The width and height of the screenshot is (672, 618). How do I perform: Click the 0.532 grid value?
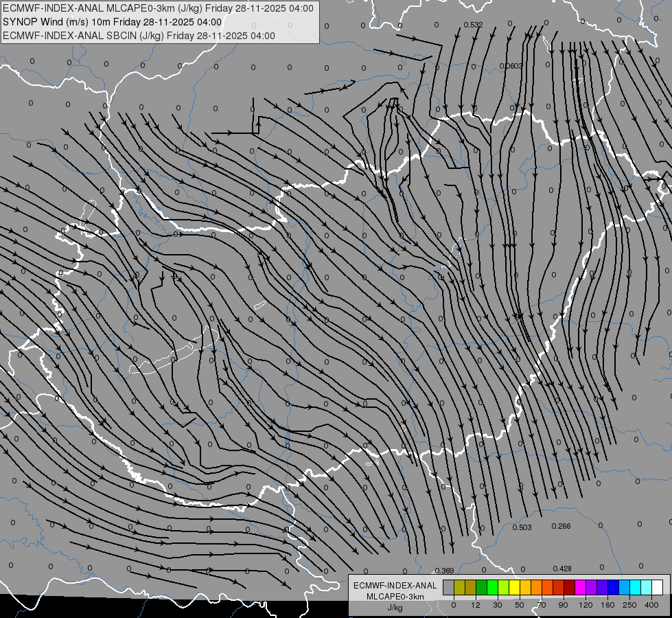473,25
